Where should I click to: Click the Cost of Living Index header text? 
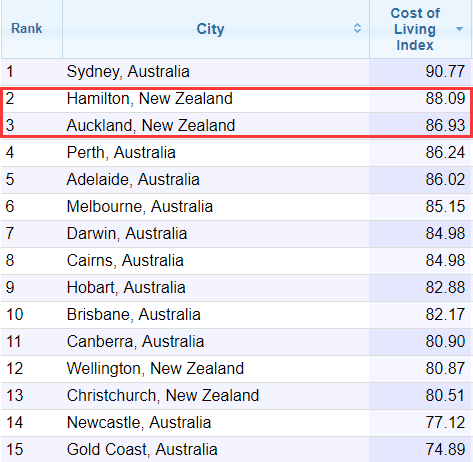(x=415, y=29)
